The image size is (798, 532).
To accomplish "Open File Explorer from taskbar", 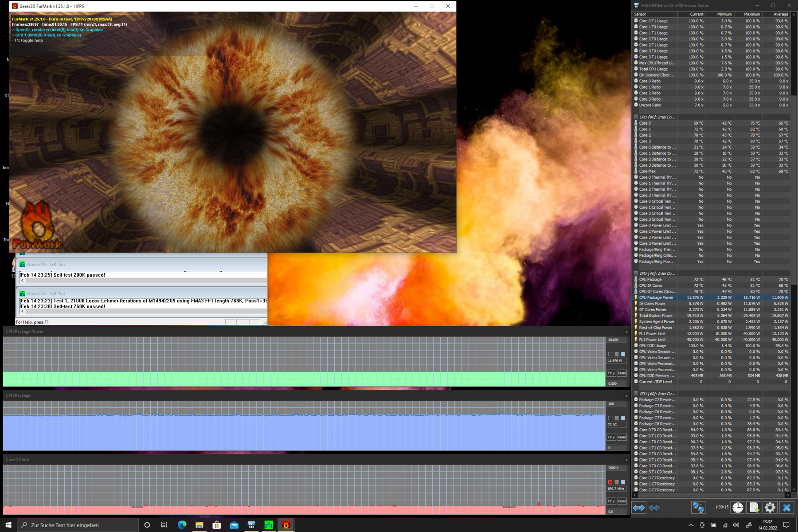I will pyautogui.click(x=199, y=525).
